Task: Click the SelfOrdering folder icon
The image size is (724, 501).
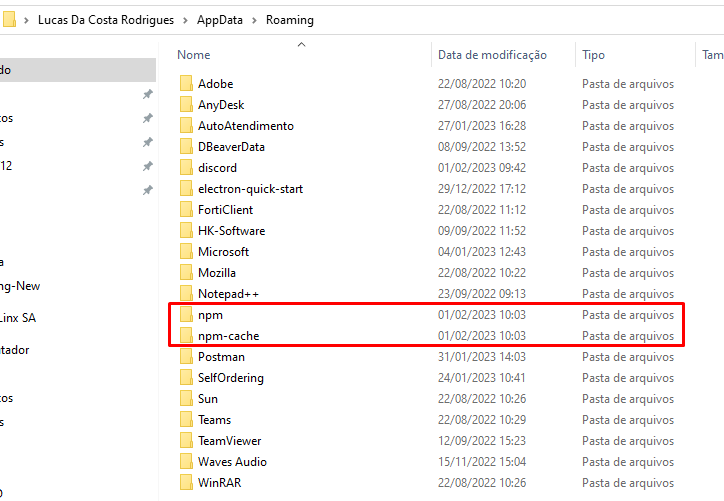Action: (x=186, y=378)
